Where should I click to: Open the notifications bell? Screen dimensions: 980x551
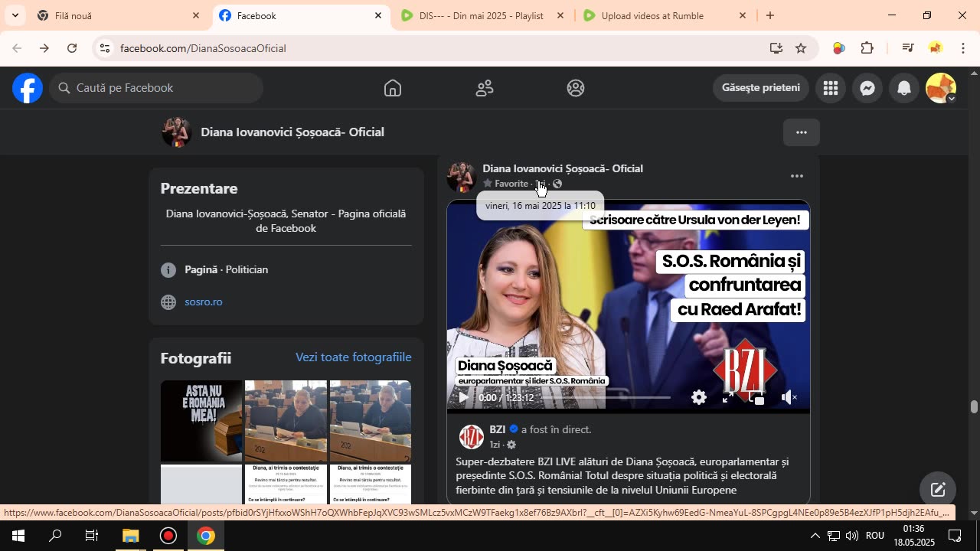coord(904,88)
